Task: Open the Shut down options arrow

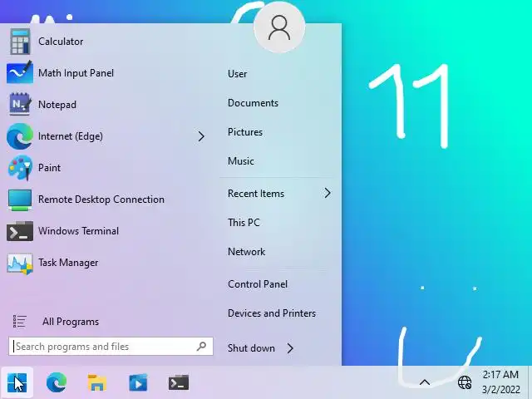Action: (290, 348)
